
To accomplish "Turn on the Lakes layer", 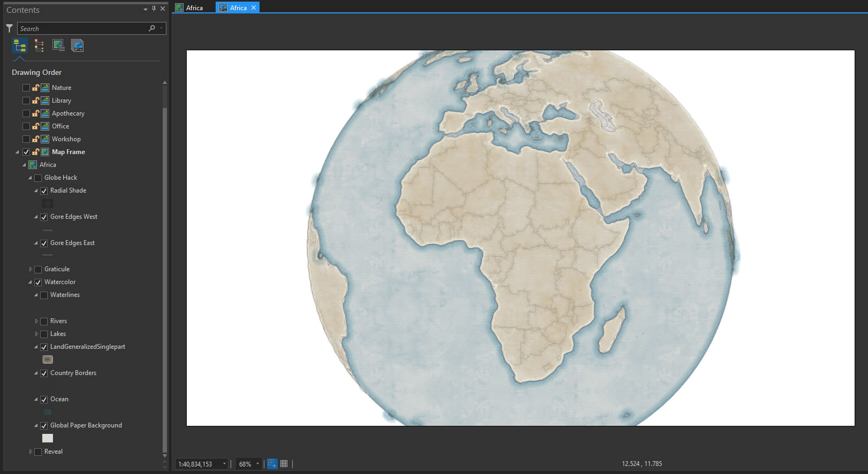I will pos(44,334).
